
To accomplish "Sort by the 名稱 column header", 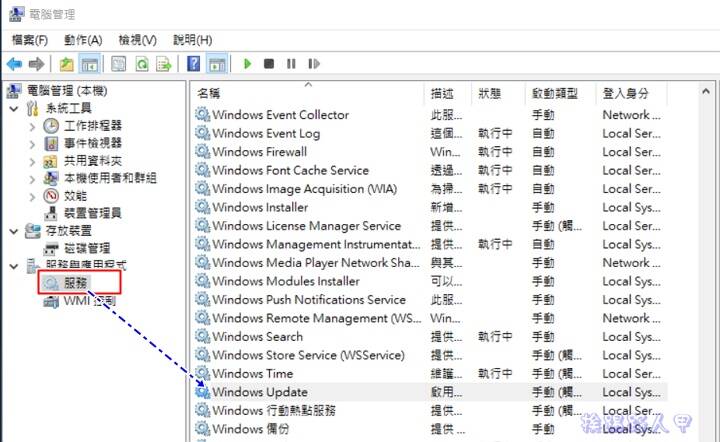I will click(x=307, y=94).
